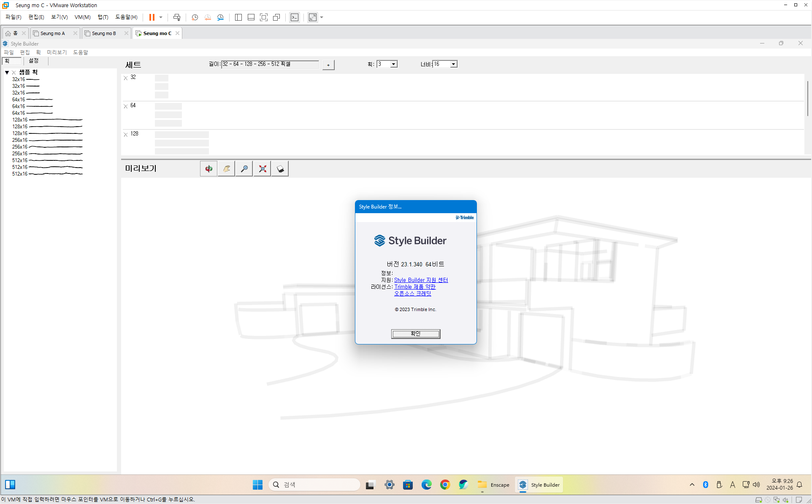
Task: Click the box model preview icon
Action: point(280,169)
